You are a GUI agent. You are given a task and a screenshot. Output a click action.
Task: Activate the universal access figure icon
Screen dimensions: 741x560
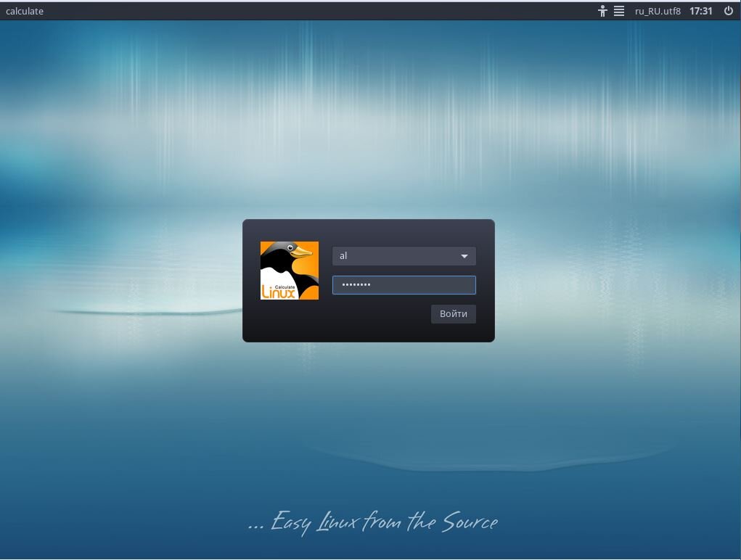tap(602, 11)
